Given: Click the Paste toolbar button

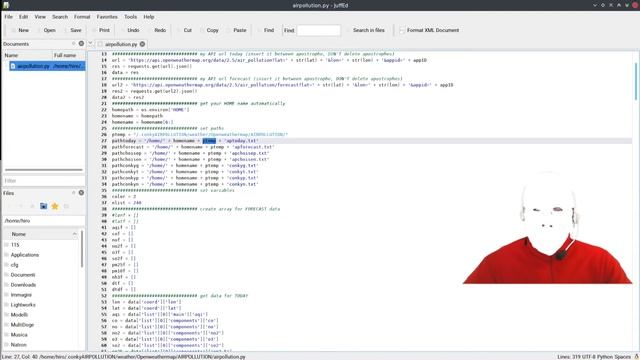Looking at the screenshot, I should tap(236, 30).
